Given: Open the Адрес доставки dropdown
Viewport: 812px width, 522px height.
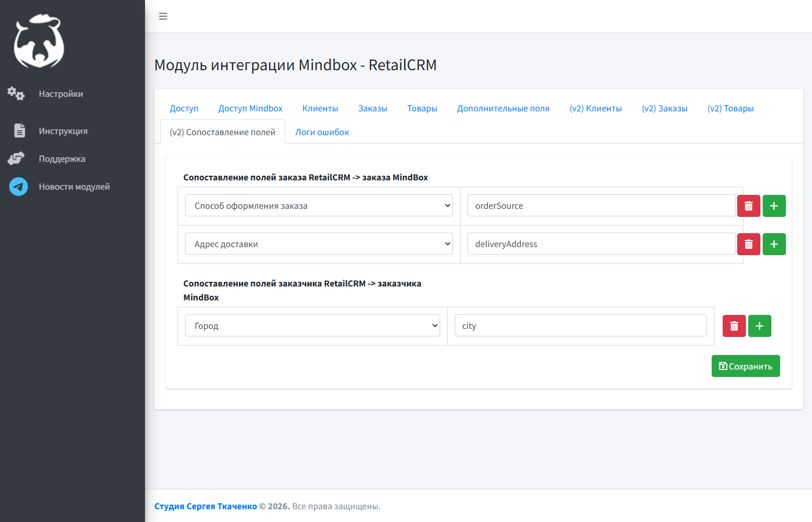Looking at the screenshot, I should (x=319, y=244).
